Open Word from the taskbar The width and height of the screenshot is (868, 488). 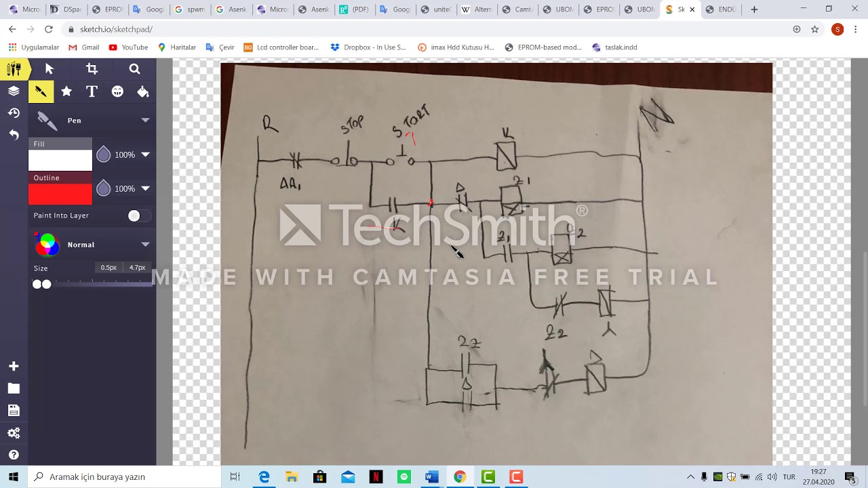pos(432,476)
